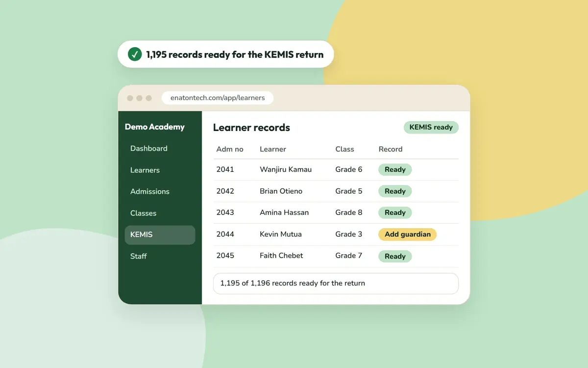Click the Ready badge for Amina Hassan

point(395,213)
